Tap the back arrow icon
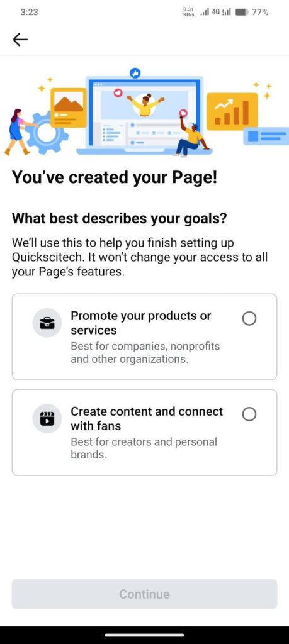The height and width of the screenshot is (644, 289). 20,40
